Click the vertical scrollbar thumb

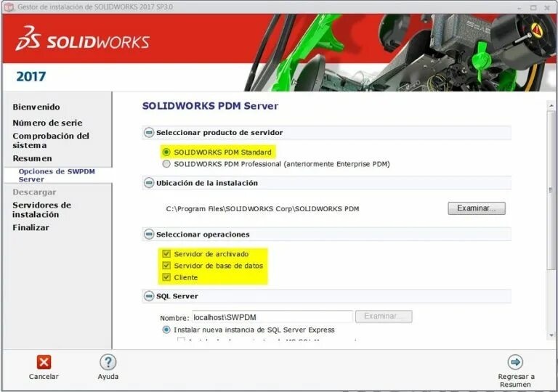551,189
